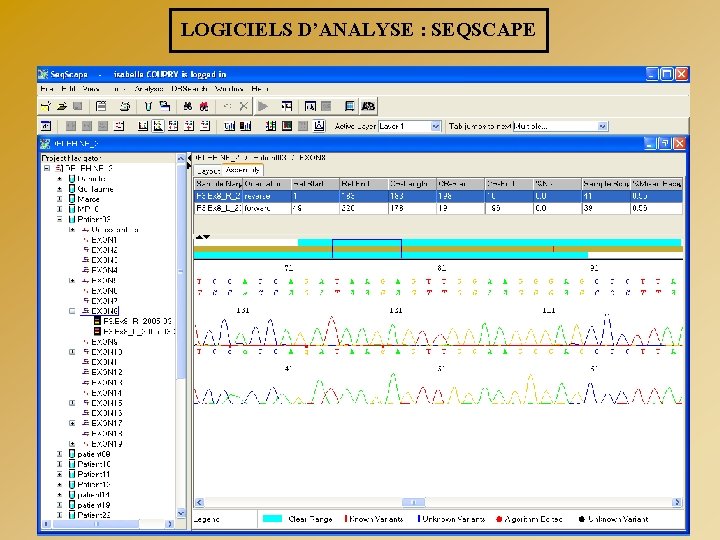Expand the Guillaume specimen node
720x540 pixels.
click(59, 189)
